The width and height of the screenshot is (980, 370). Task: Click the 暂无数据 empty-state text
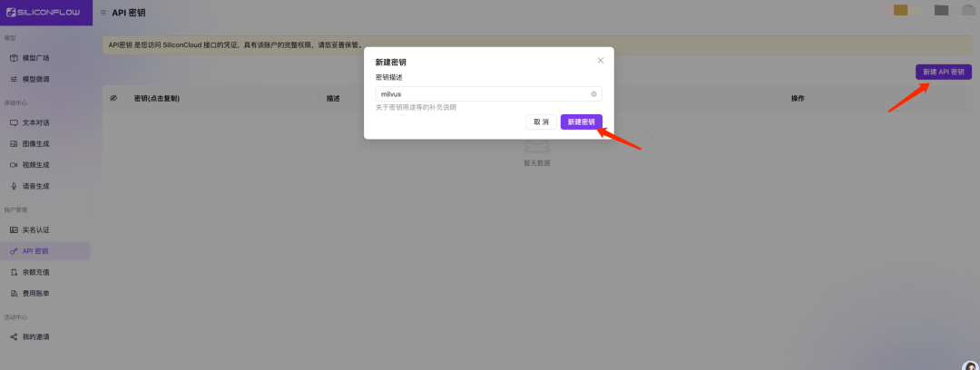click(537, 163)
